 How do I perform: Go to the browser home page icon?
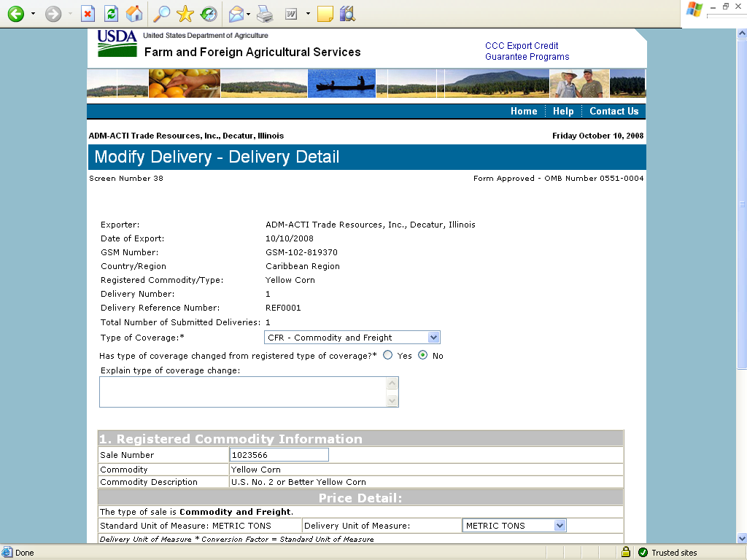(x=134, y=14)
